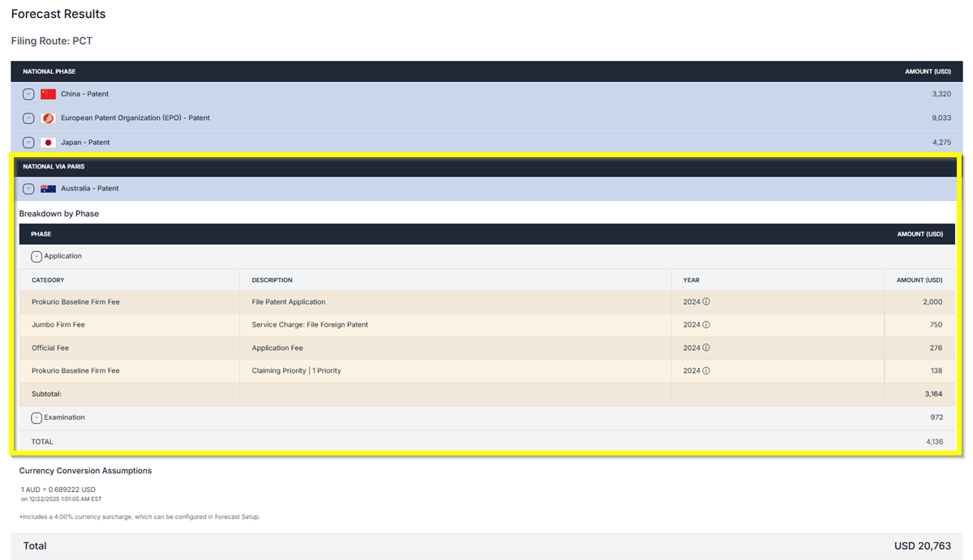Viewport: 973px width, 560px height.
Task: Click info icon for File Patent Application year
Action: (706, 301)
